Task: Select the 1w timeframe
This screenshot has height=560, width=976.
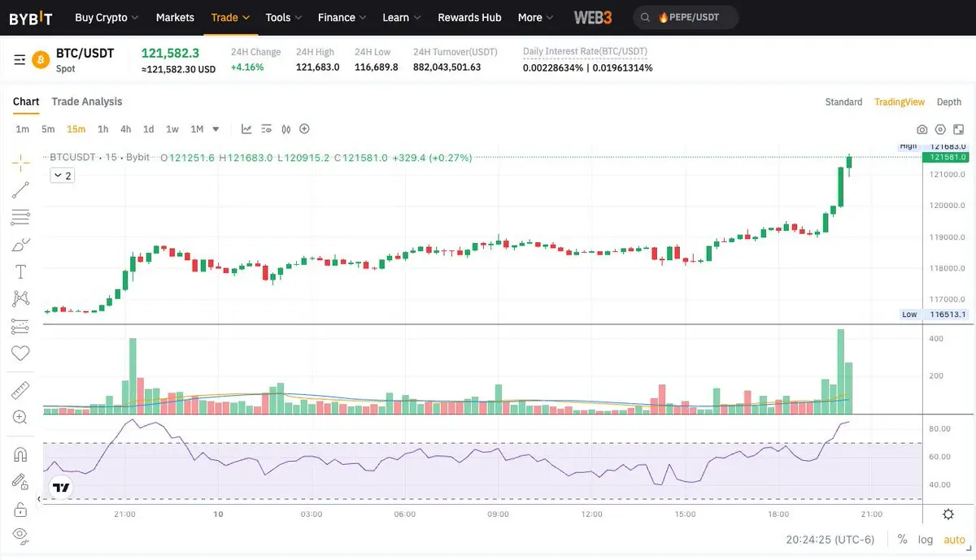Action: pyautogui.click(x=172, y=129)
